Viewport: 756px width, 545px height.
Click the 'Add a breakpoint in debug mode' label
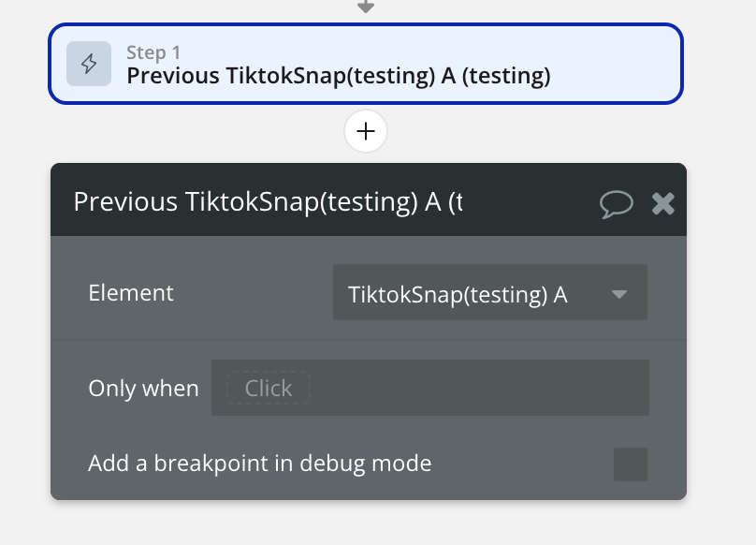(259, 463)
